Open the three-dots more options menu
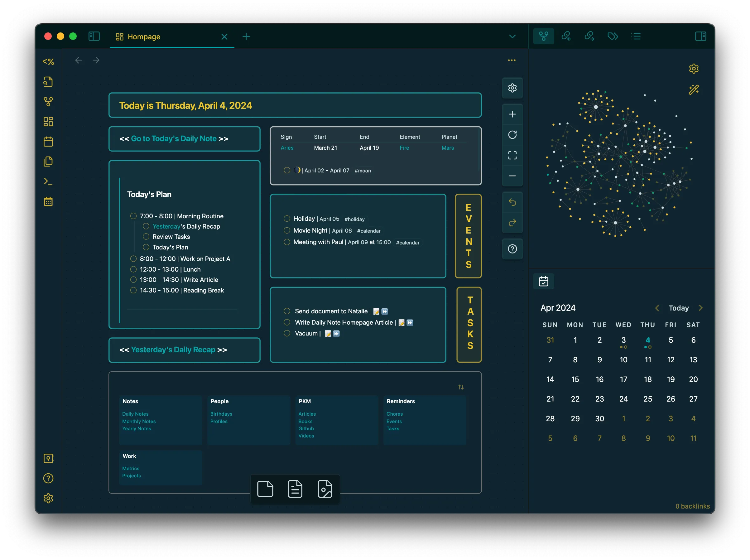Viewport: 750px width, 560px height. coord(512,60)
